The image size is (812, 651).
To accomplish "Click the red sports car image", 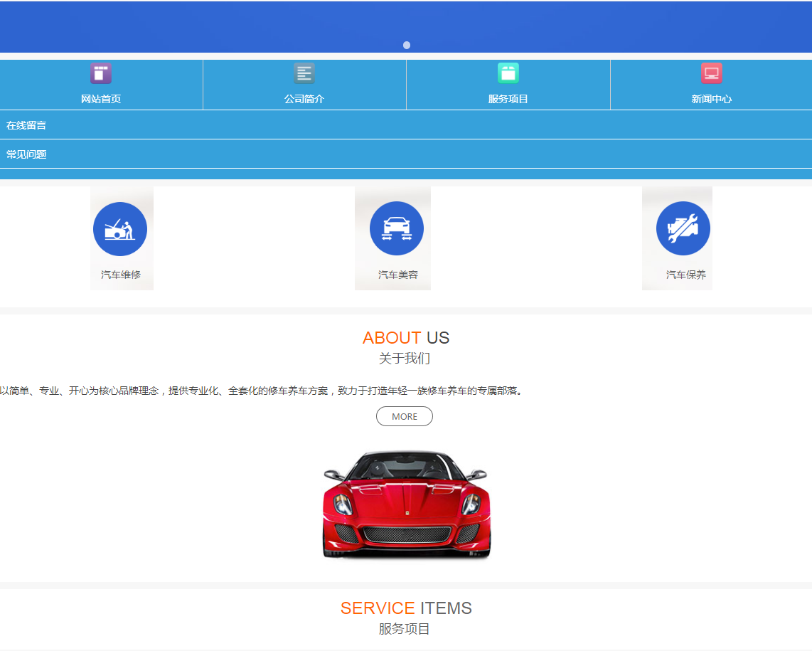I will tap(407, 505).
